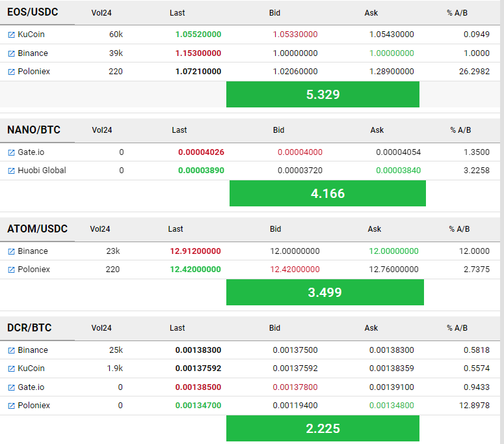Viewport: 504px width, 444px height.
Task: Select the NANO/BTC pair heading
Action: (x=34, y=130)
